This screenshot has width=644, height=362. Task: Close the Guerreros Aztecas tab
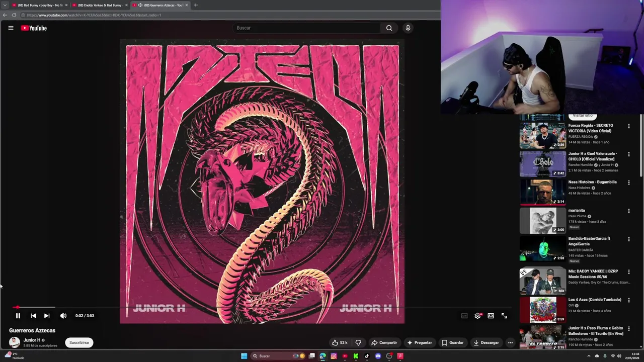tap(187, 5)
